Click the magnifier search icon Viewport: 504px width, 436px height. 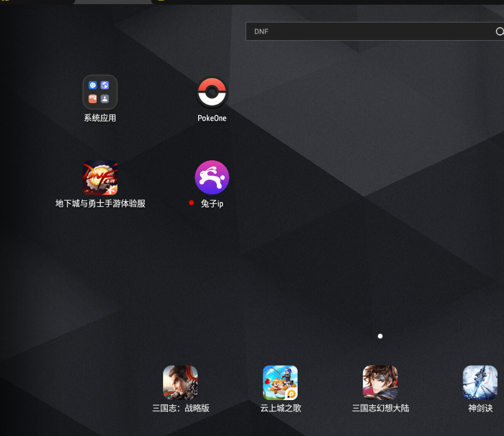[x=499, y=31]
